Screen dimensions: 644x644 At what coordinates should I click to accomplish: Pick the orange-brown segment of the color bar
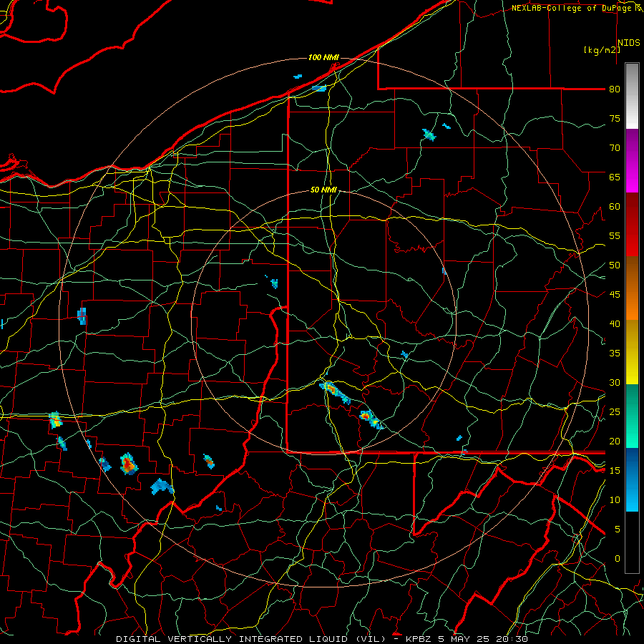632,288
